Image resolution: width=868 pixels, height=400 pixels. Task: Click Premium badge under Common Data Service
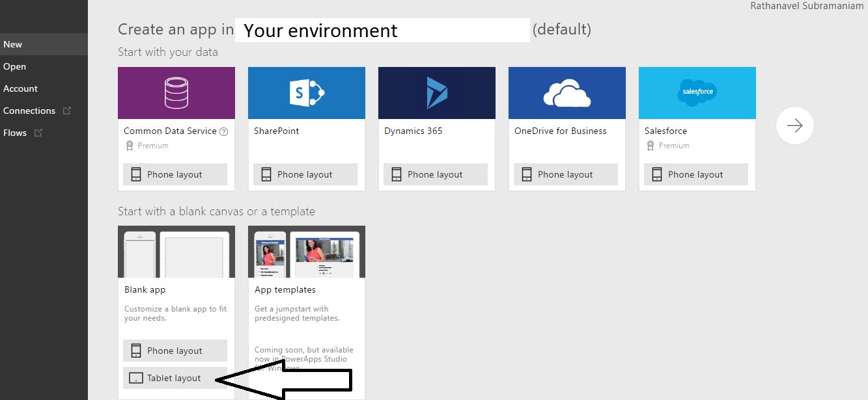tap(148, 146)
